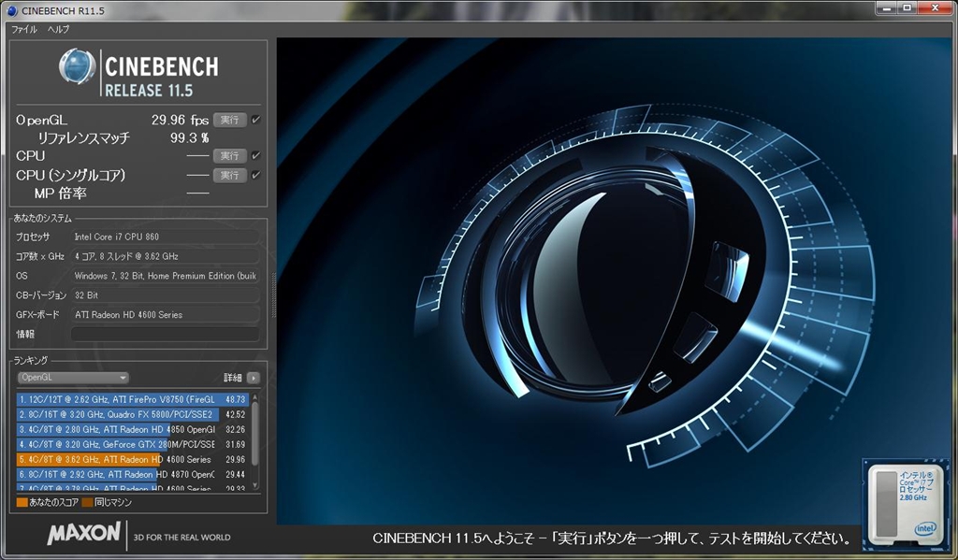Viewport: 958px width, 560px height.
Task: Expand ranking details with the 詳細 arrow
Action: tap(253, 378)
